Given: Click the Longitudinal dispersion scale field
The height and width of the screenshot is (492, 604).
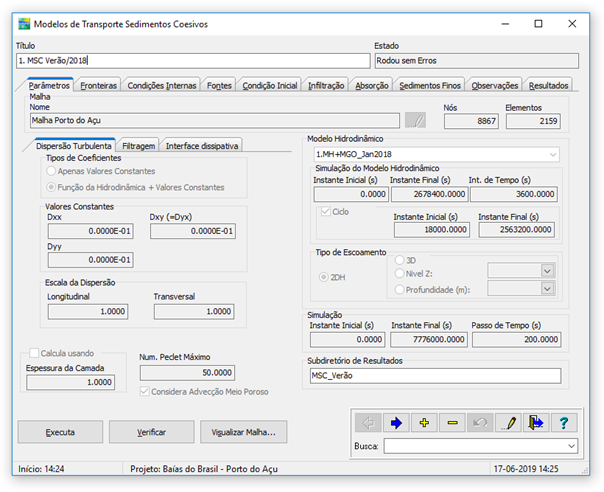Looking at the screenshot, I should 88,311.
